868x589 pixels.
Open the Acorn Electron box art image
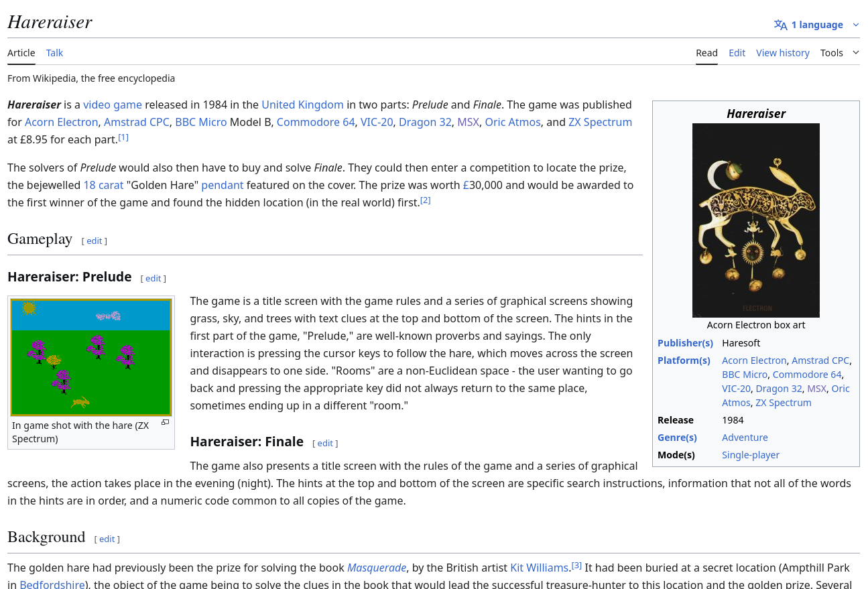pos(756,220)
